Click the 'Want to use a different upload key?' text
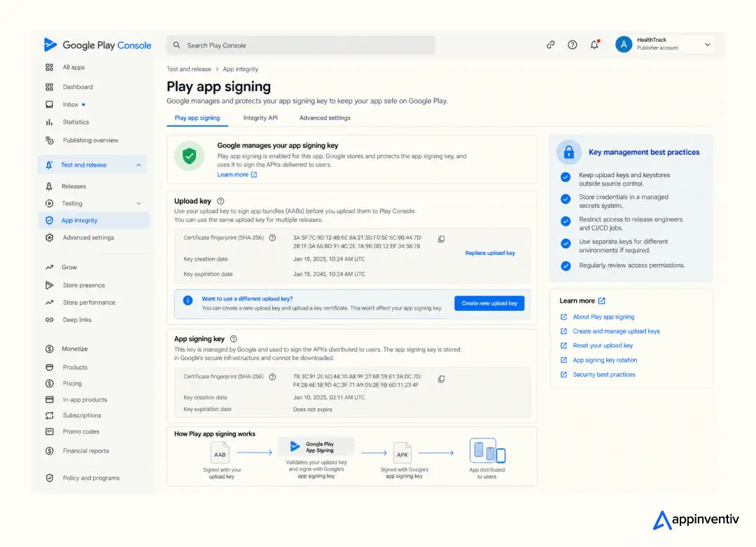 pyautogui.click(x=247, y=298)
